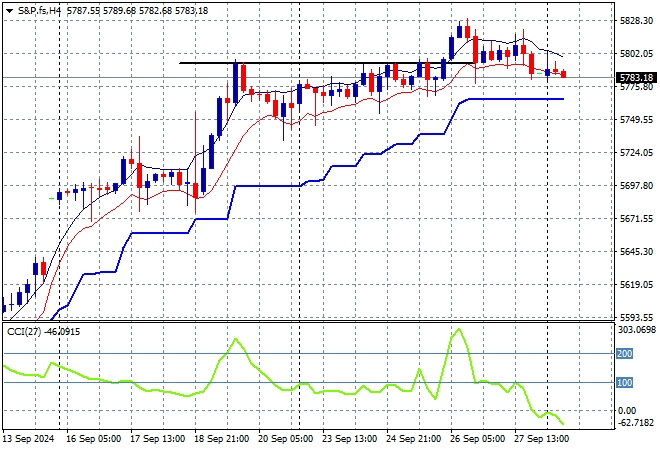Click the 5724.05 price axis label

[636, 152]
